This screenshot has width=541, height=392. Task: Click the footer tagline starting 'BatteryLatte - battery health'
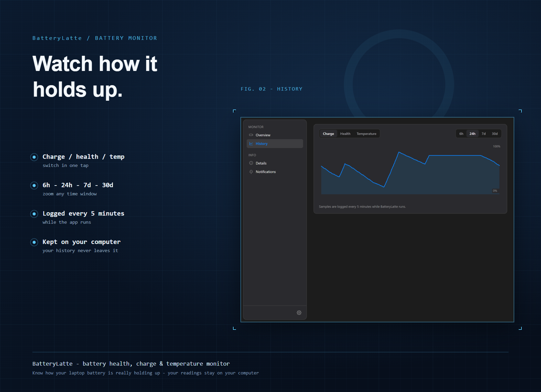point(131,364)
